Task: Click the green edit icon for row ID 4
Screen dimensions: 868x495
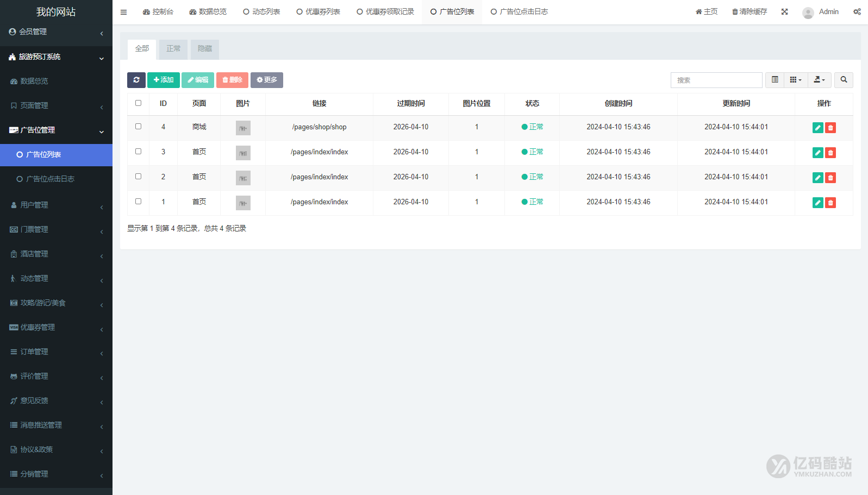Action: coord(817,128)
